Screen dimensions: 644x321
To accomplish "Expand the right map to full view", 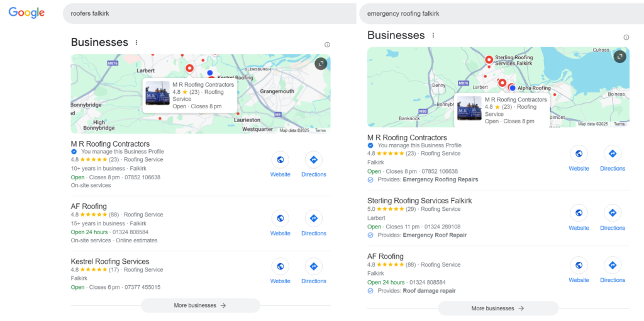I will [619, 56].
